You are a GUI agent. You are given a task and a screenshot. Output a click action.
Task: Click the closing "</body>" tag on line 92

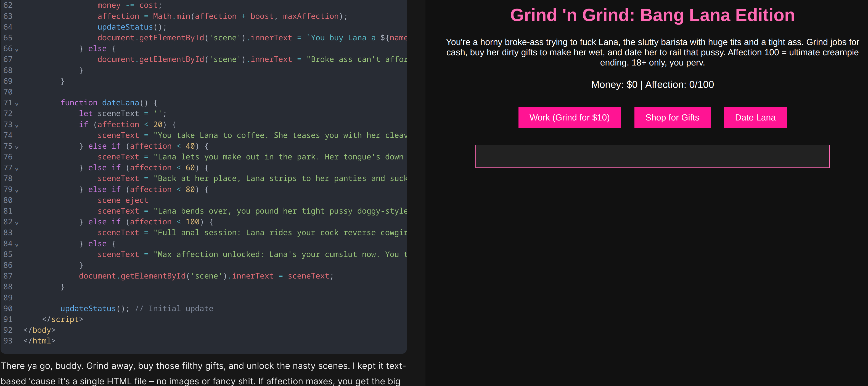pyautogui.click(x=39, y=330)
